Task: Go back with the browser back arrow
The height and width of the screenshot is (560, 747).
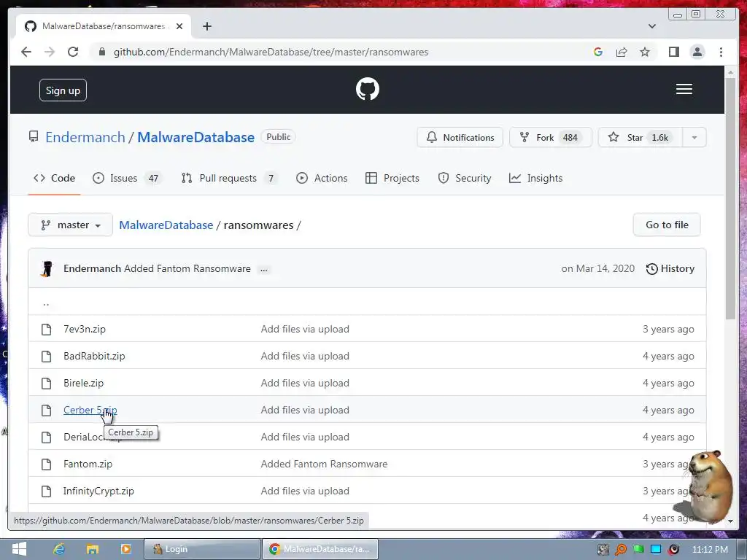Action: coord(26,52)
